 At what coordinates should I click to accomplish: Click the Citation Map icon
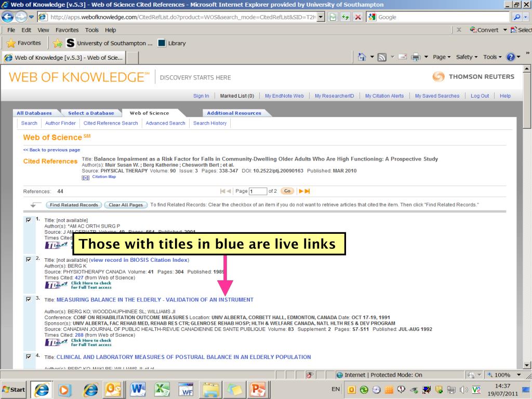86,178
